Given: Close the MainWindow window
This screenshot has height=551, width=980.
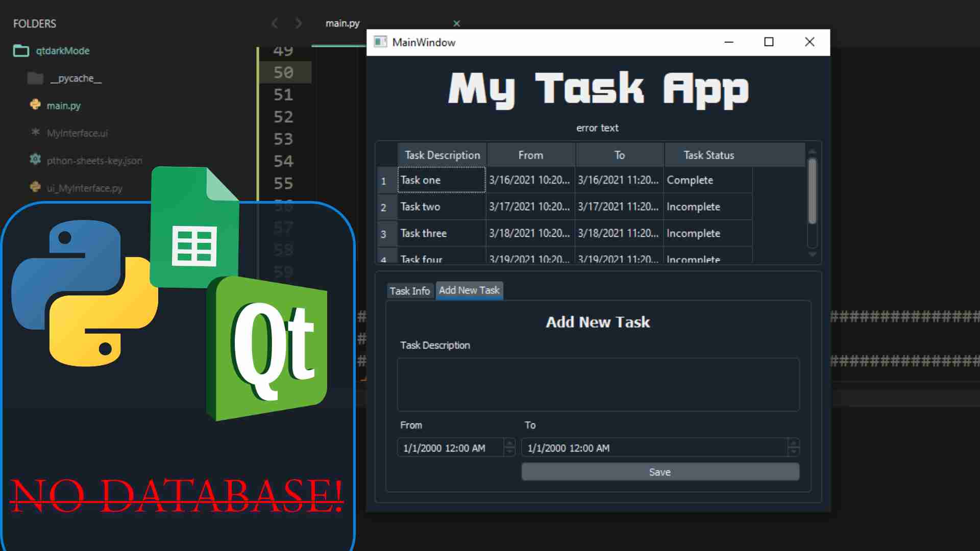Looking at the screenshot, I should [x=810, y=42].
